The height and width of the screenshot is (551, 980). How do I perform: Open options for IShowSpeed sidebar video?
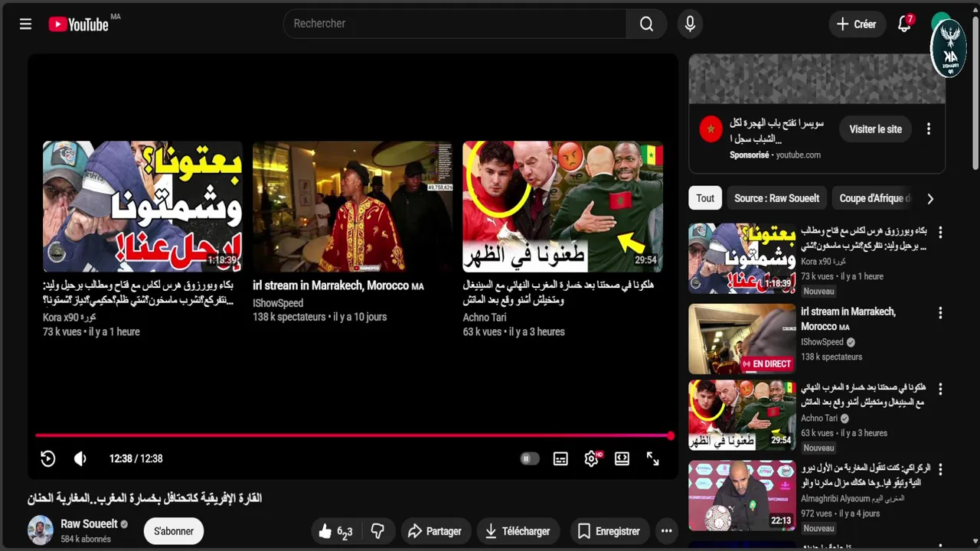(x=940, y=313)
